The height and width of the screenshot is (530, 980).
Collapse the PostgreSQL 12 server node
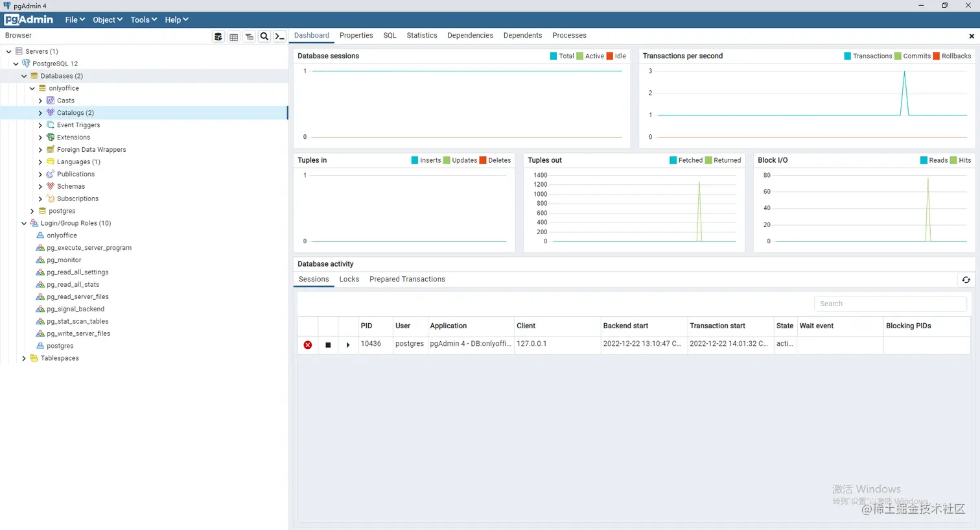[x=16, y=64]
